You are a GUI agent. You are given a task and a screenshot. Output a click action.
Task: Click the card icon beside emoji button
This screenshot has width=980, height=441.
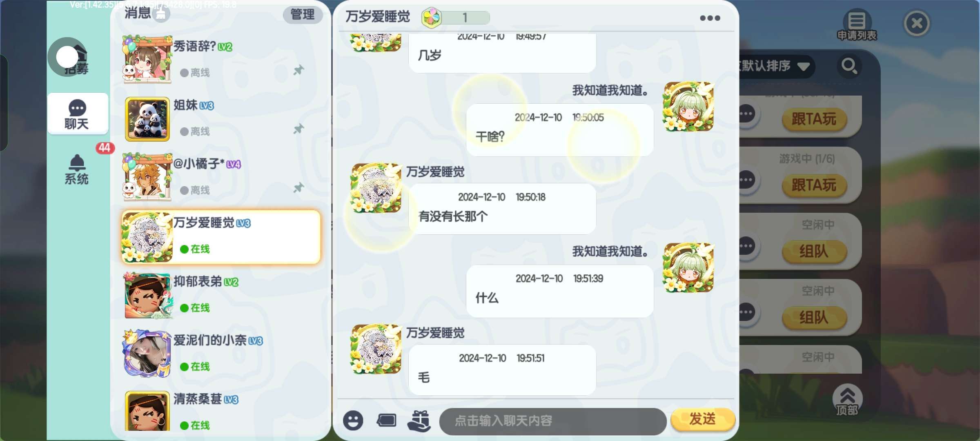tap(386, 420)
